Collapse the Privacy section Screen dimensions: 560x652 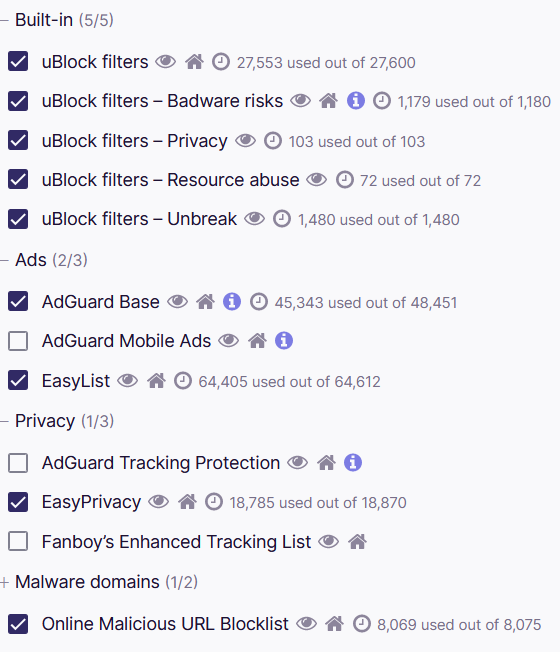point(4,421)
